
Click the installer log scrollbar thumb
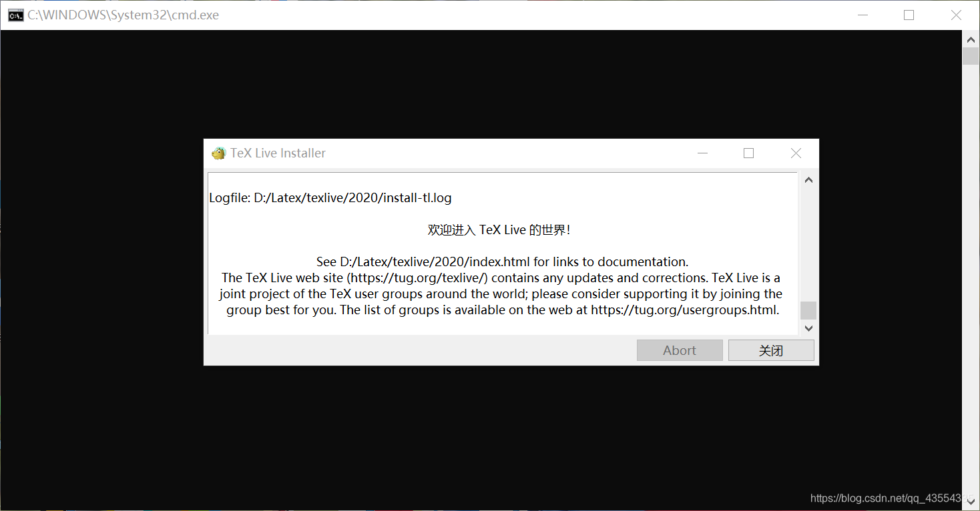[808, 310]
